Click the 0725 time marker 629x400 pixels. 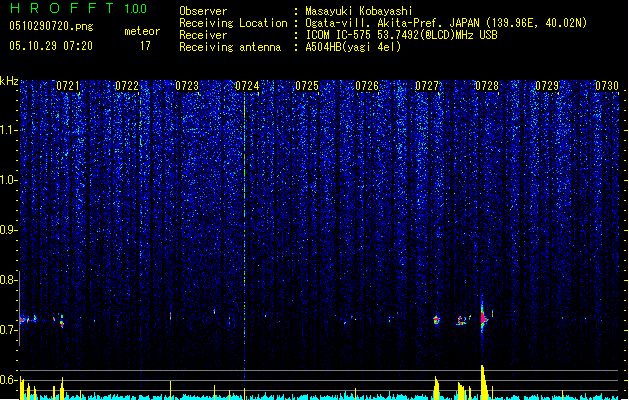[307, 86]
